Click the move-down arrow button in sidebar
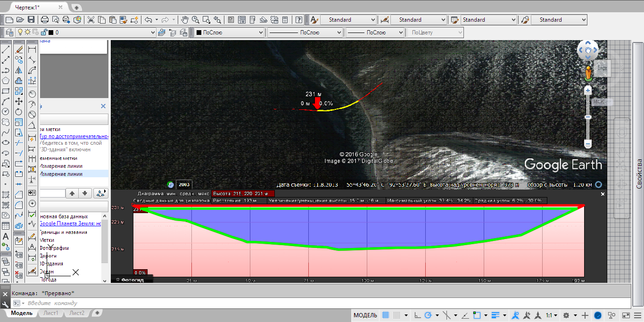 pyautogui.click(x=84, y=193)
